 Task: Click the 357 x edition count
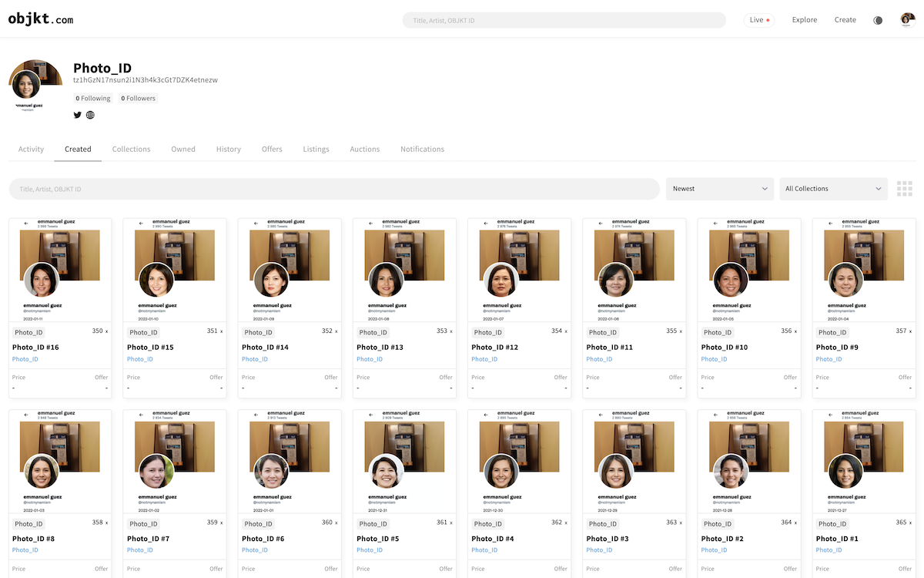[x=903, y=331]
